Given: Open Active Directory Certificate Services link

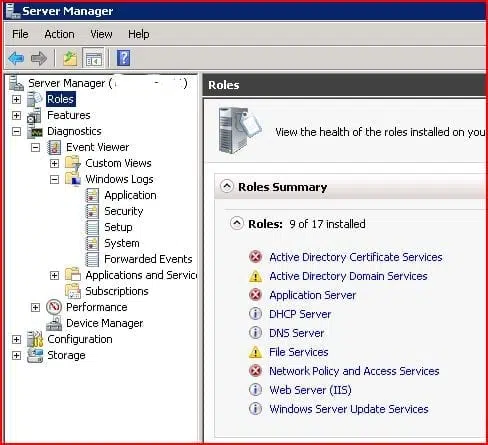Looking at the screenshot, I should point(356,257).
